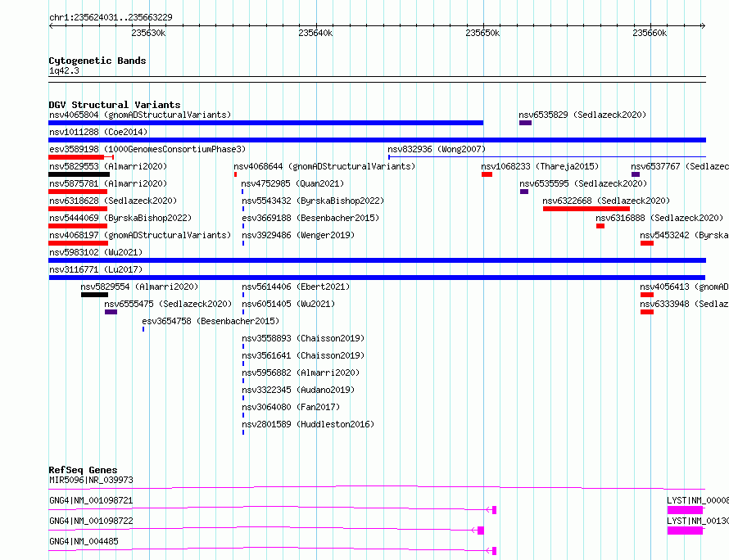Select GNG4|NM_001098721 gene label

point(91,500)
